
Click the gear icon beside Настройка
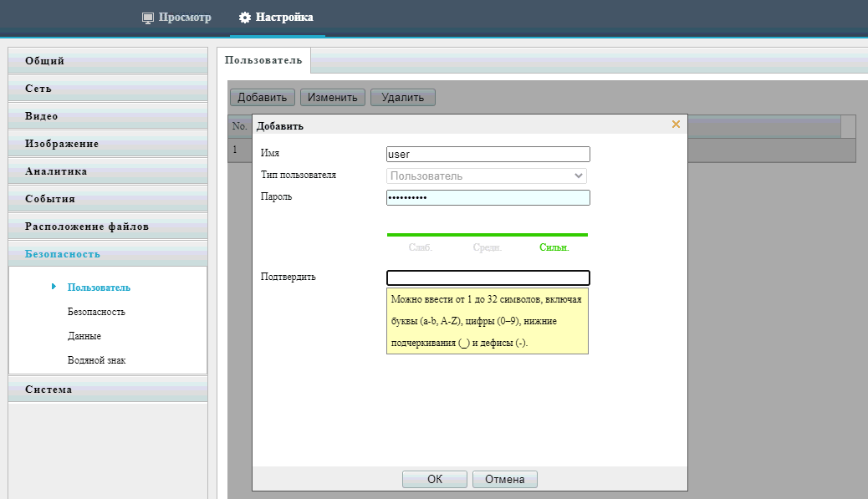245,18
